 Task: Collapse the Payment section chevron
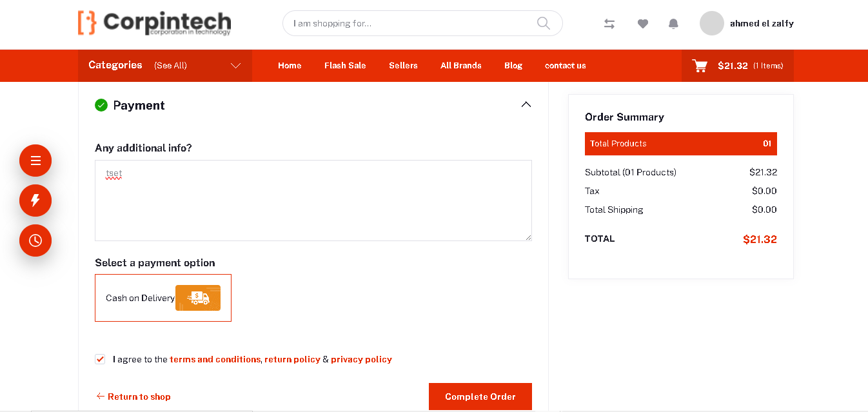point(526,104)
